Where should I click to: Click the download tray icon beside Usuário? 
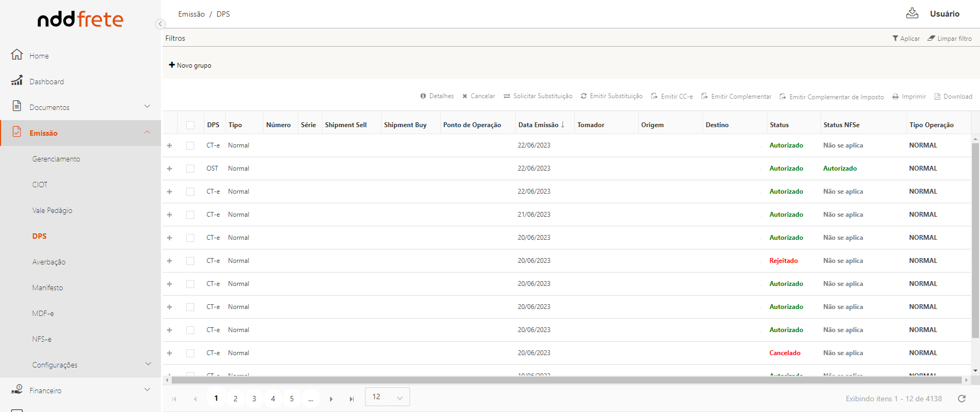pos(912,13)
